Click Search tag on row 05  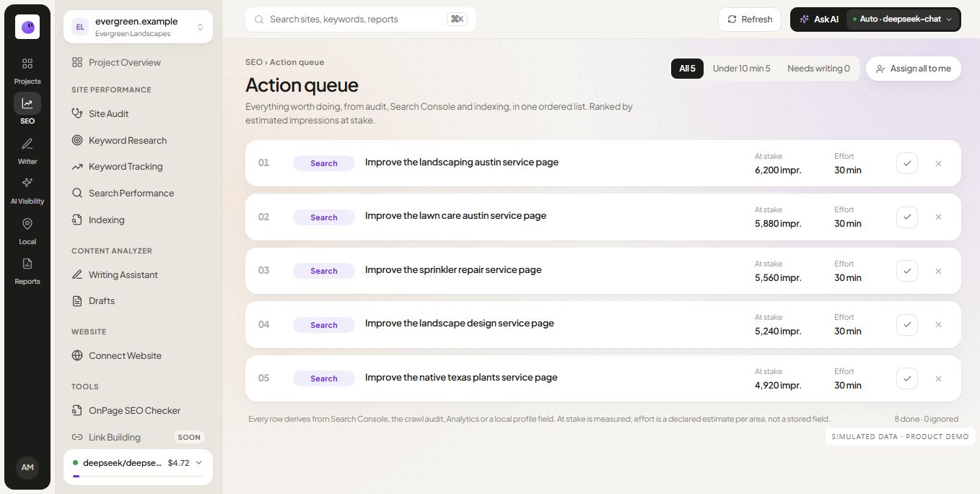tap(324, 378)
